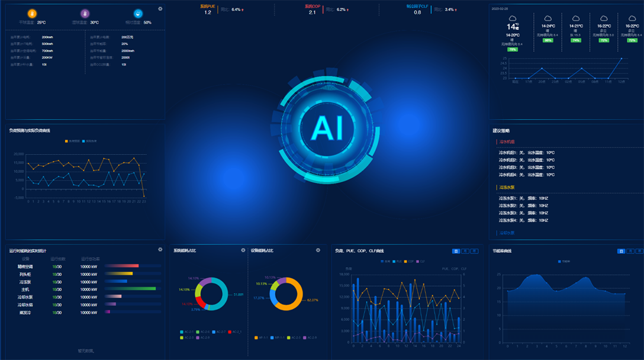Image resolution: width=644 pixels, height=360 pixels.
Task: Toggle the AP-1-1 orange legend entry
Action: [261, 337]
